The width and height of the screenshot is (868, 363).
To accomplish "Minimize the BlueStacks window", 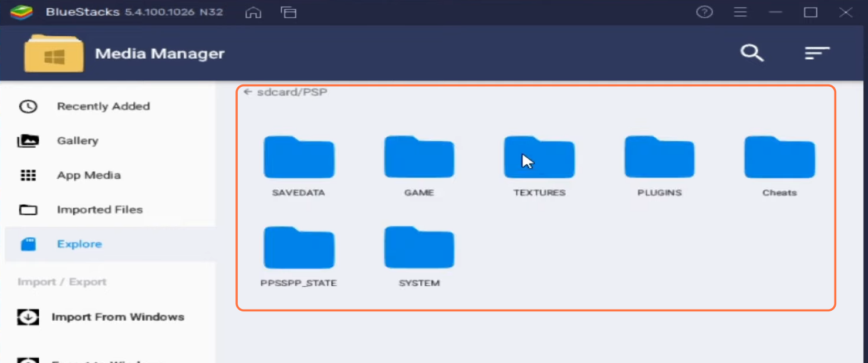I will coord(776,12).
